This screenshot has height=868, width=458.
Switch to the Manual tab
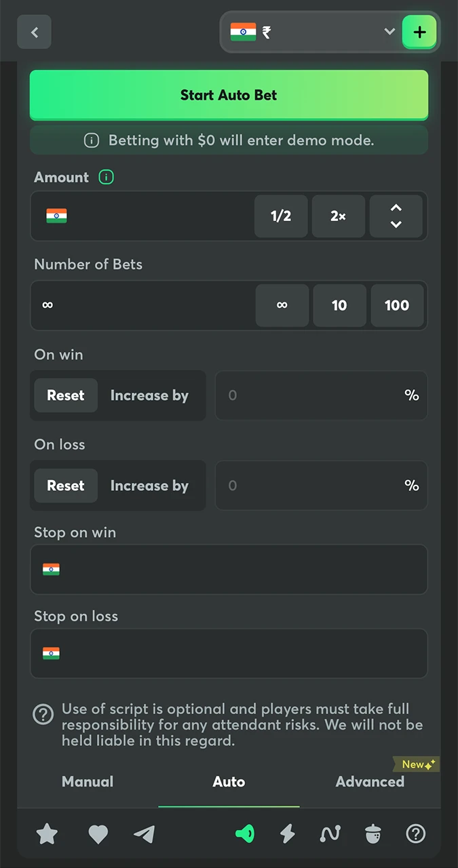click(87, 781)
